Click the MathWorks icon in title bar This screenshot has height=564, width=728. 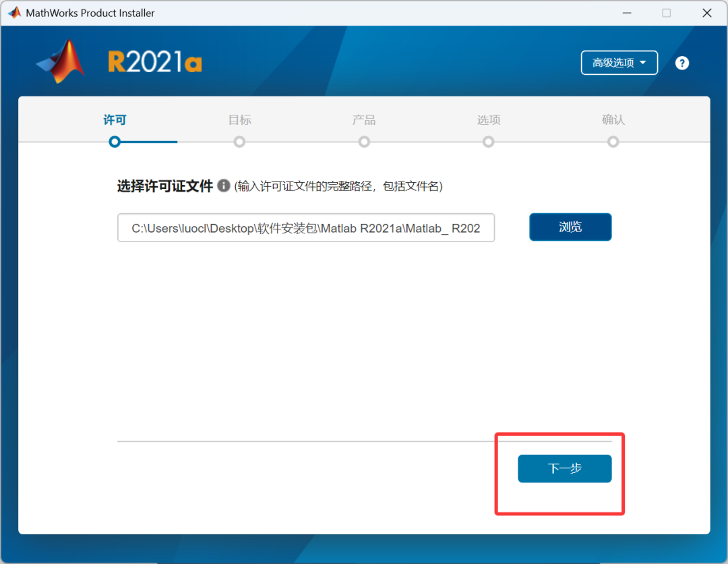pos(14,13)
